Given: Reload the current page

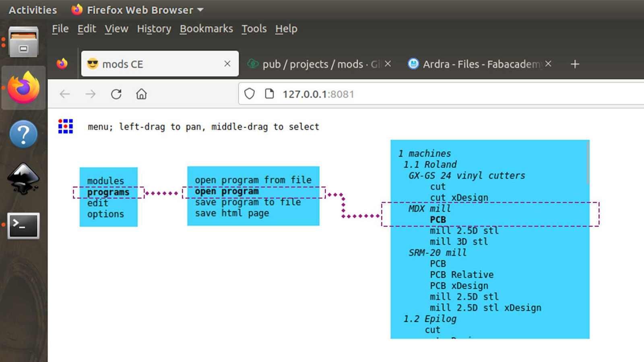Looking at the screenshot, I should pos(116,94).
